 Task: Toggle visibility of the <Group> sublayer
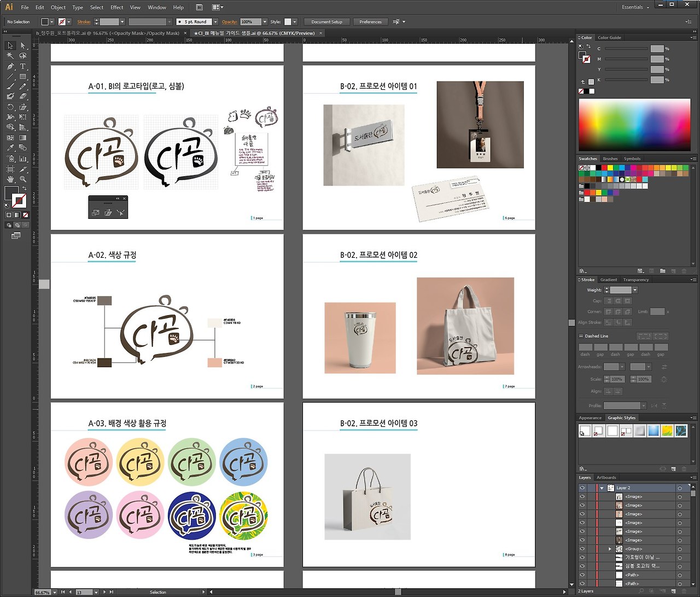click(582, 549)
